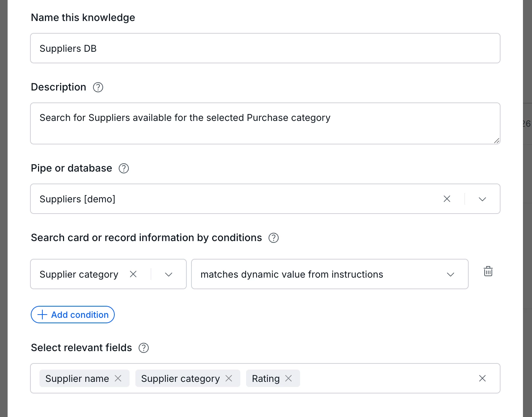Open help for search conditions
Screen dimensions: 532x417
click(x=274, y=238)
